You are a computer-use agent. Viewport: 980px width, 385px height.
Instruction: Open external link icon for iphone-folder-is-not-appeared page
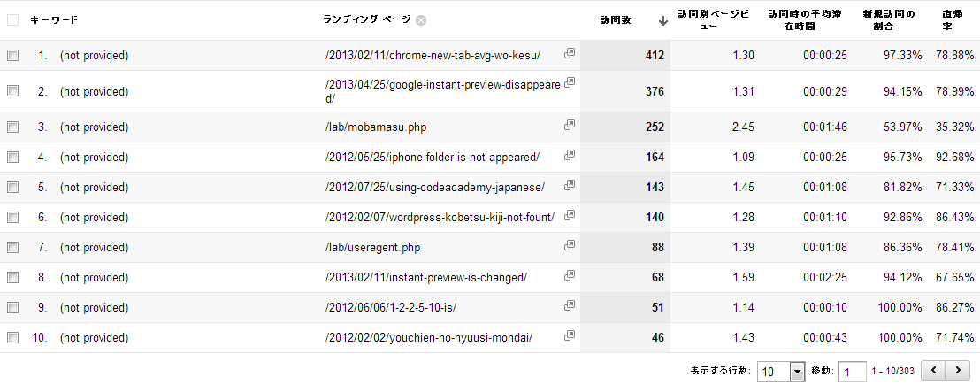(570, 156)
